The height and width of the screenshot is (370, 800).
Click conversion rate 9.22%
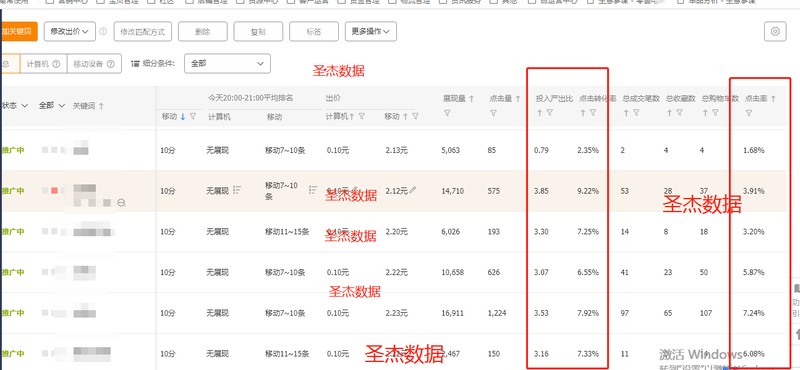(588, 191)
